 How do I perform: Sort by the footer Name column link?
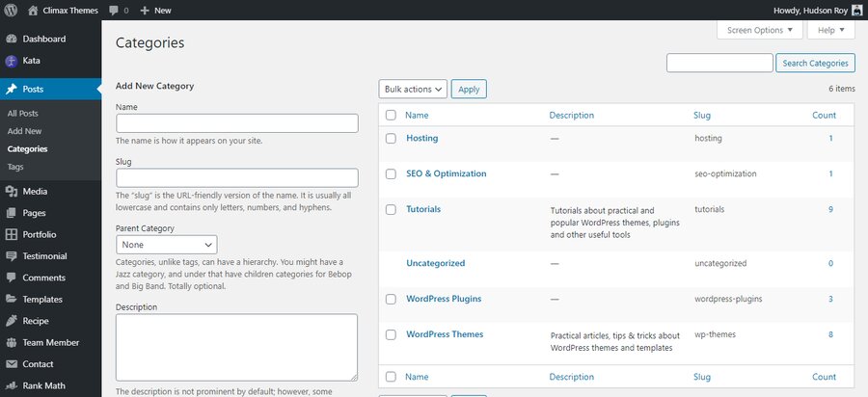tap(417, 377)
